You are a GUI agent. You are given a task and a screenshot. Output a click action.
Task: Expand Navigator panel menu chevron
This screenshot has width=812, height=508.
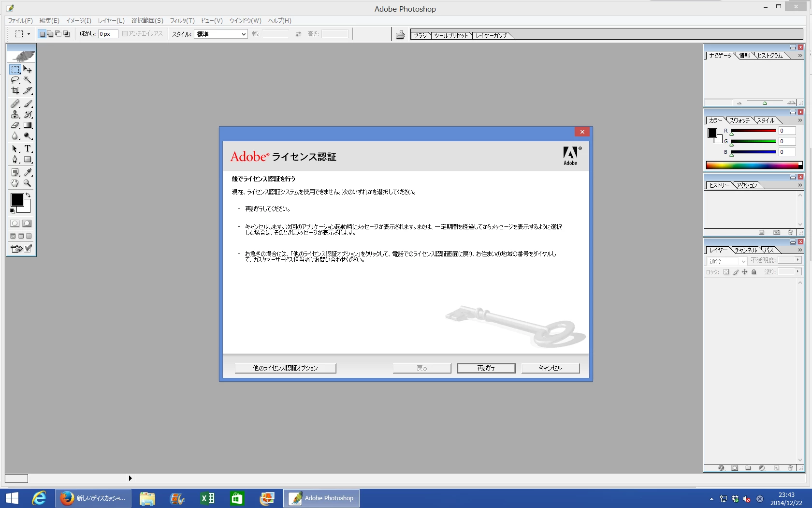pyautogui.click(x=800, y=56)
